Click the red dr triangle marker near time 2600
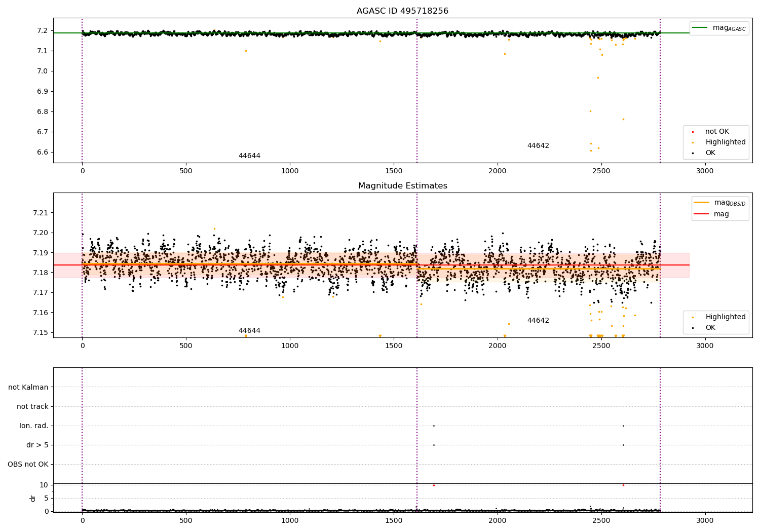760x532 pixels. pos(623,485)
